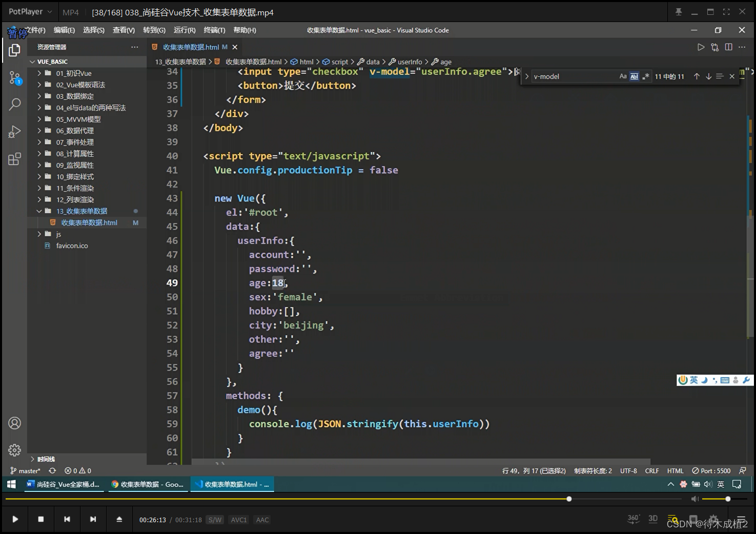
Task: Skip to next file in PotPlayer
Action: click(93, 519)
